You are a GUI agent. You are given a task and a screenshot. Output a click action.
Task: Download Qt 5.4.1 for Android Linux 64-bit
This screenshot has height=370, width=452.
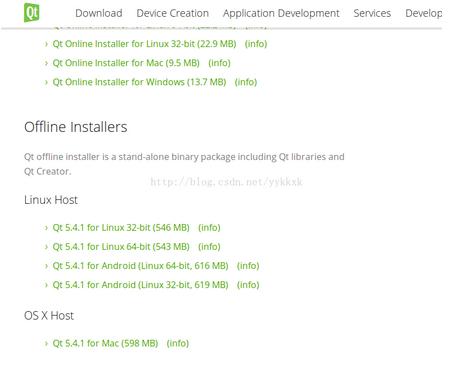(140, 265)
